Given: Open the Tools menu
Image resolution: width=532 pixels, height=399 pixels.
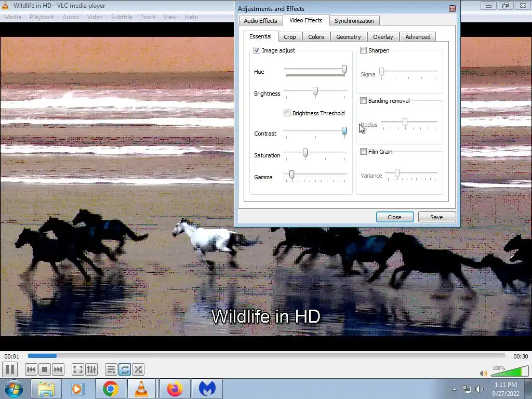Looking at the screenshot, I should click(148, 17).
